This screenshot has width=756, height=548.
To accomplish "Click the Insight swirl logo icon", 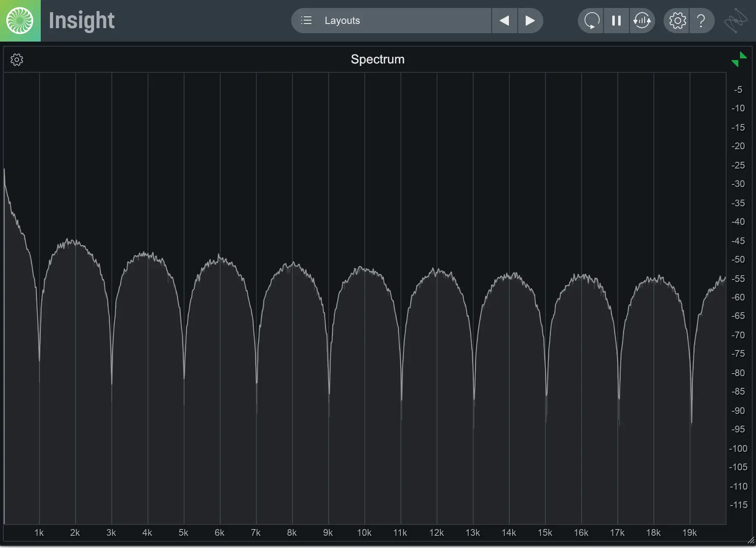I will [x=20, y=21].
